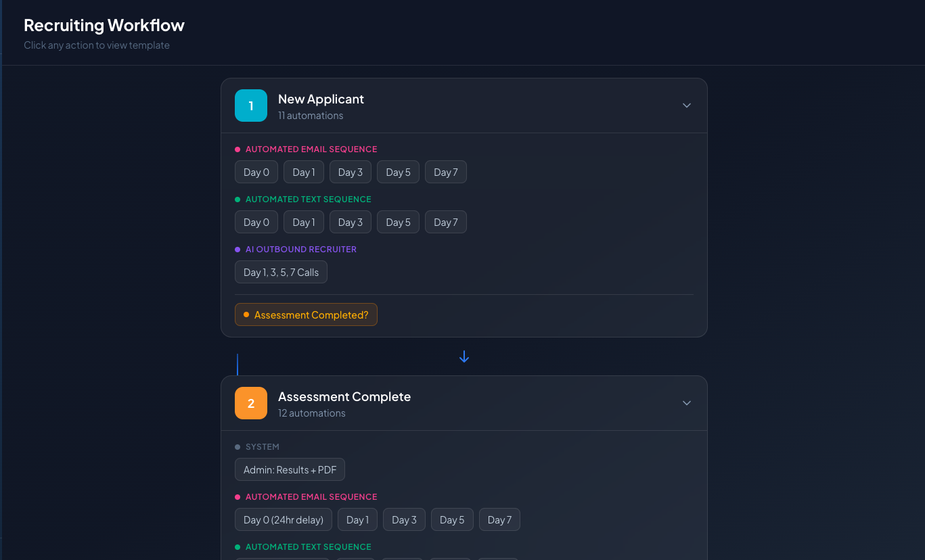Click the gray dot beside SYSTEM label

coord(238,446)
